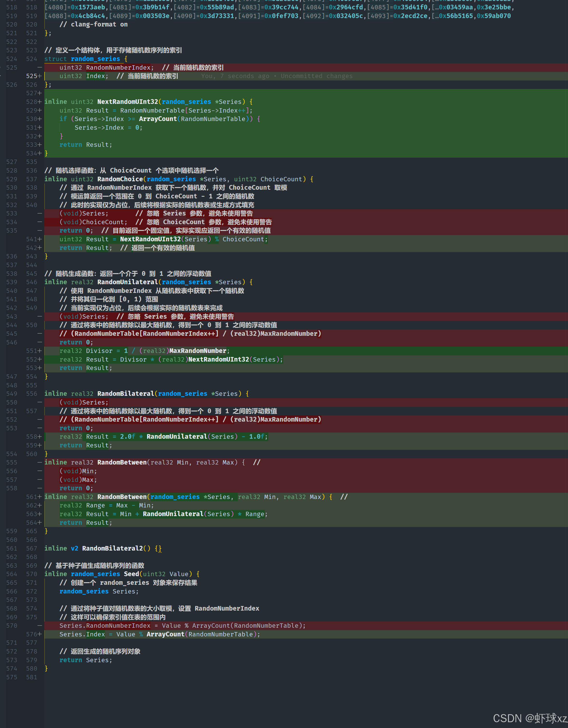Click the 'Series->Index = 0;' statement
The image size is (568, 728).
pyautogui.click(x=108, y=128)
